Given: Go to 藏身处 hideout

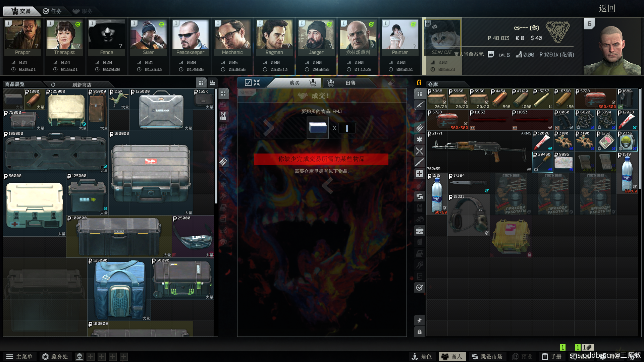Looking at the screenshot, I should tap(55, 357).
